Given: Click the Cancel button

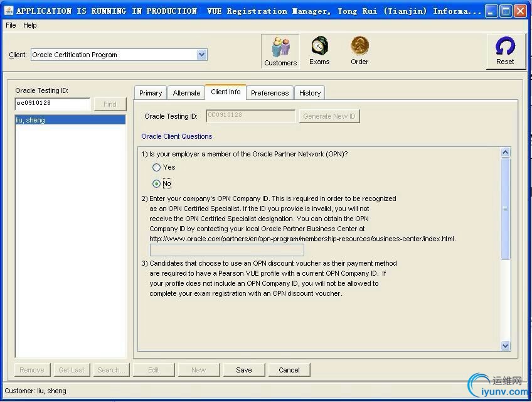Looking at the screenshot, I should coord(289,370).
